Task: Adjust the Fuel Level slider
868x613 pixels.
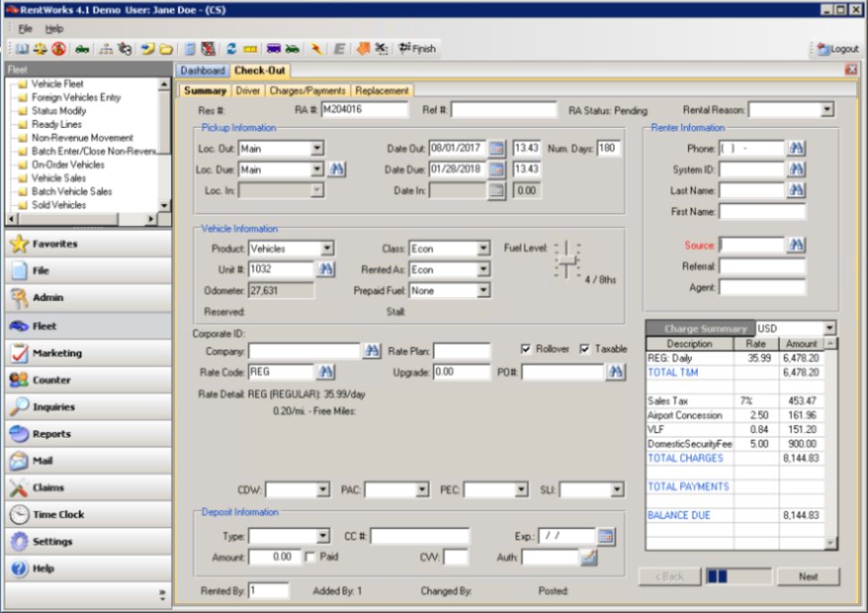Action: point(566,261)
